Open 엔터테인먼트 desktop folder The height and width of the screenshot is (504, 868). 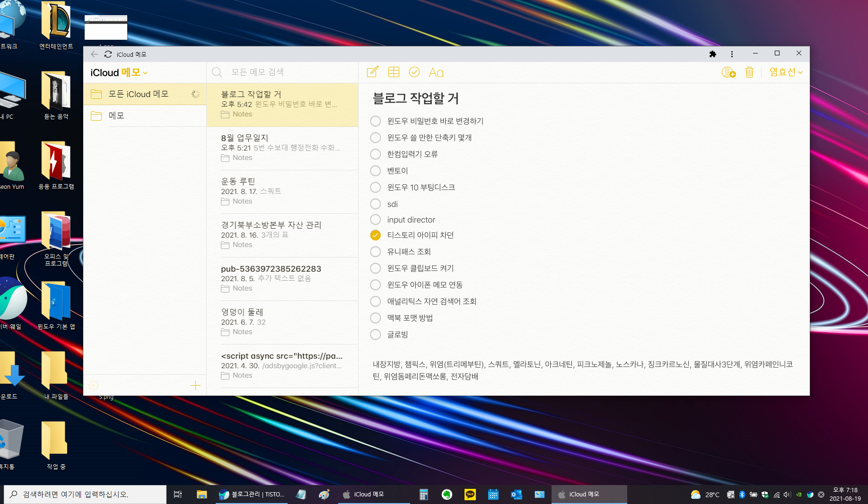tap(56, 26)
